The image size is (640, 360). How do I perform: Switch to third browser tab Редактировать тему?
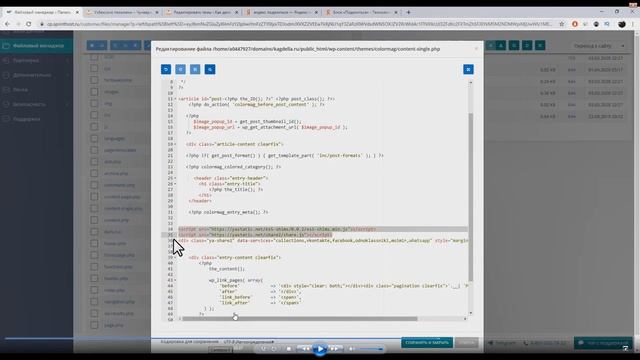201,12
